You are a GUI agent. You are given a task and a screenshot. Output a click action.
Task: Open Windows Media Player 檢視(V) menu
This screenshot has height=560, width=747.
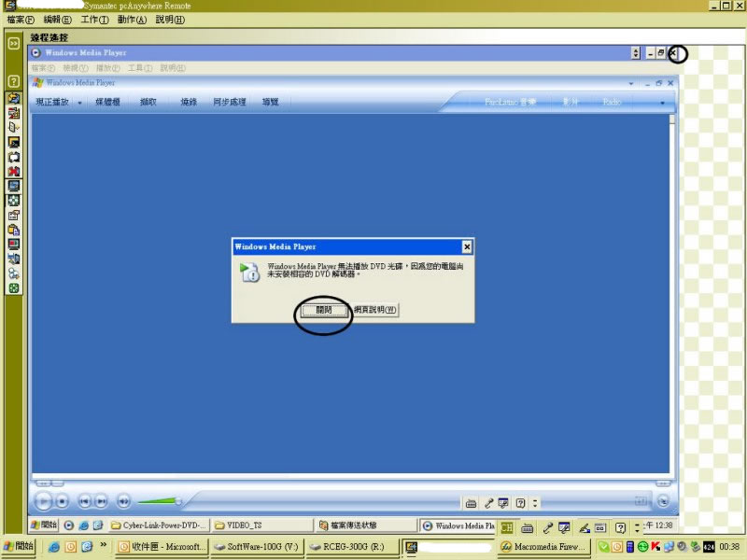coord(76,68)
